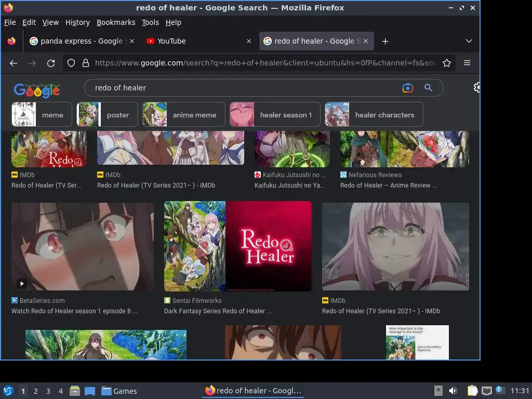Show site security padlock info
Viewport: 532px width, 399px height.
click(x=86, y=63)
